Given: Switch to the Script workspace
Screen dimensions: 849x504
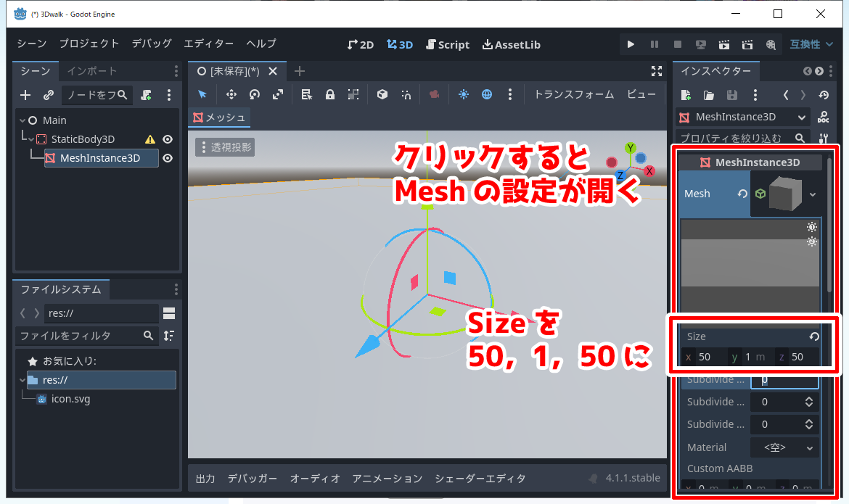Looking at the screenshot, I should 448,44.
